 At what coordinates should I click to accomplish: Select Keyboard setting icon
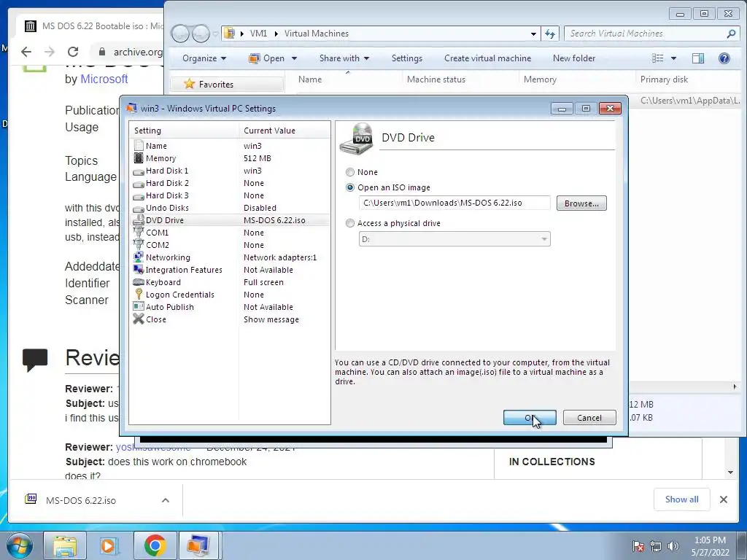[139, 282]
